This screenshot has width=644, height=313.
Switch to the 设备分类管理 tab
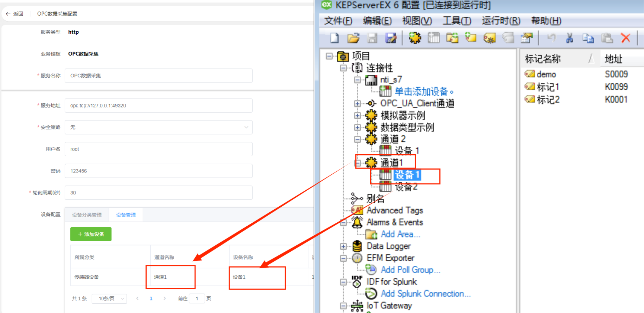point(87,215)
